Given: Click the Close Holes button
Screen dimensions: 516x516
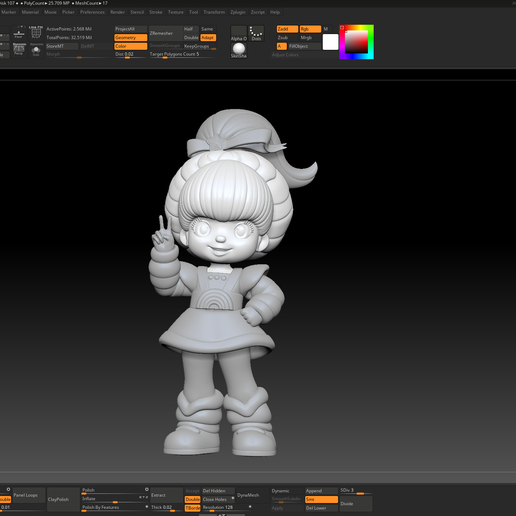Looking at the screenshot, I should (218, 499).
